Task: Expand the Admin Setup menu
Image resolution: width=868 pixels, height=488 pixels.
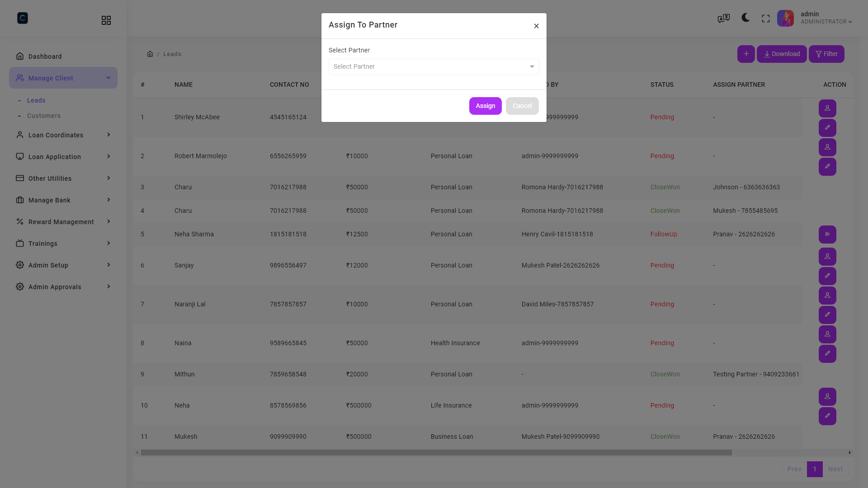Action: coord(63,265)
